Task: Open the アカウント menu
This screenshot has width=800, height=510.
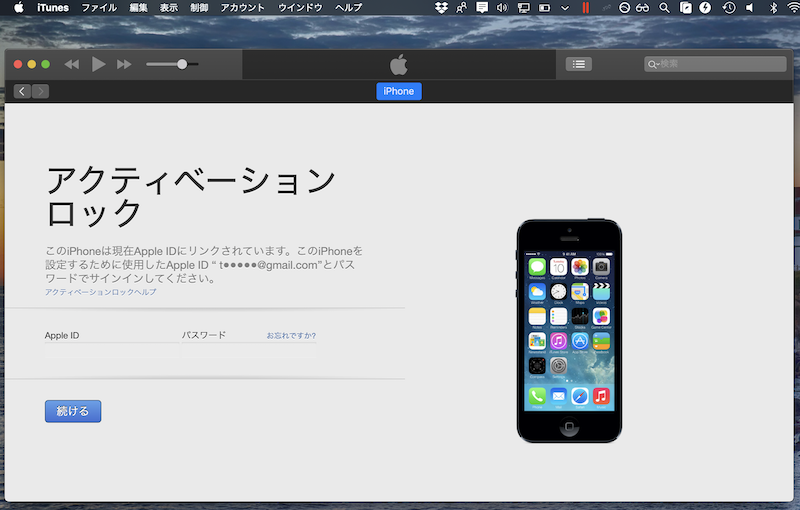Action: tap(242, 7)
